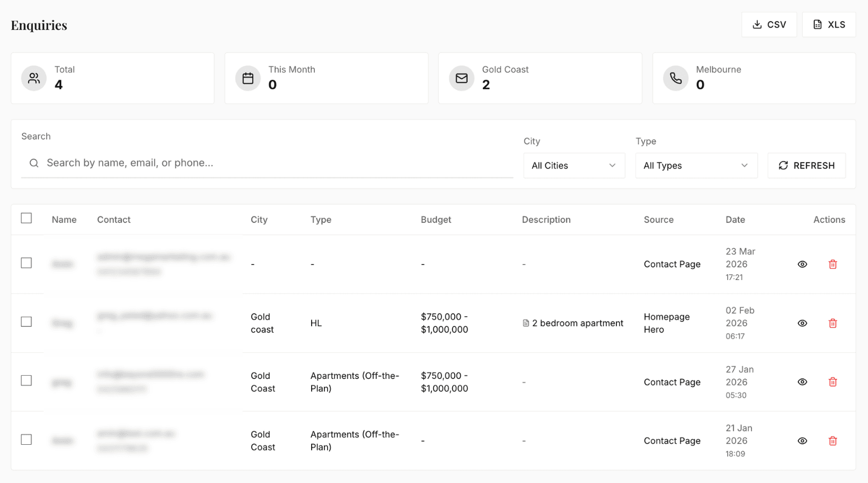Viewport: 868px width, 483px height.
Task: Delete the 02 Feb 2026 enquiry
Action: click(833, 323)
